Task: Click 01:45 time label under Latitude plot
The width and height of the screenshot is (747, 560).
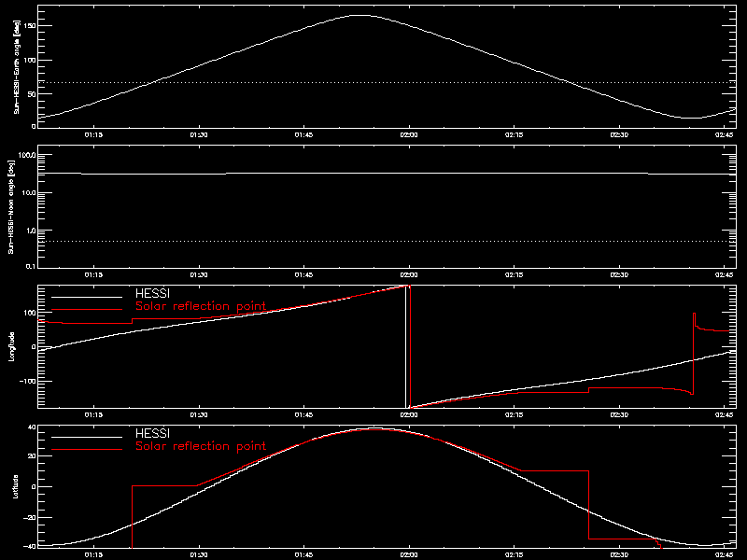Action: click(x=304, y=555)
